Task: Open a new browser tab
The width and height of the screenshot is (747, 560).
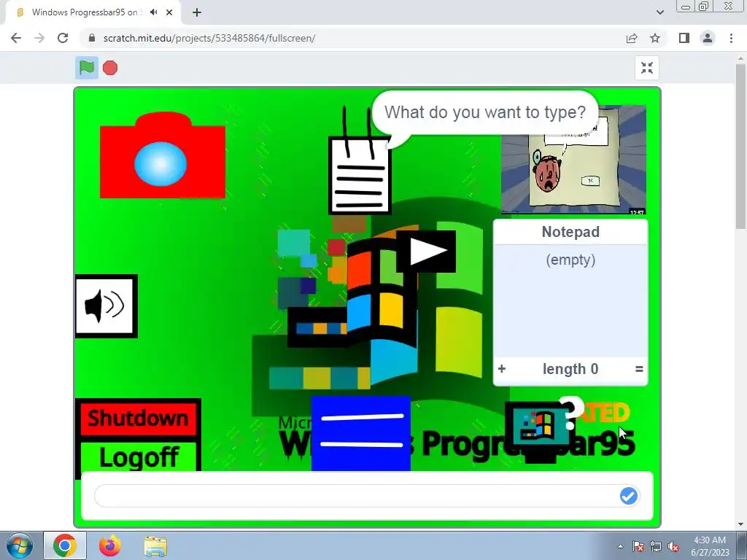Action: [x=197, y=12]
